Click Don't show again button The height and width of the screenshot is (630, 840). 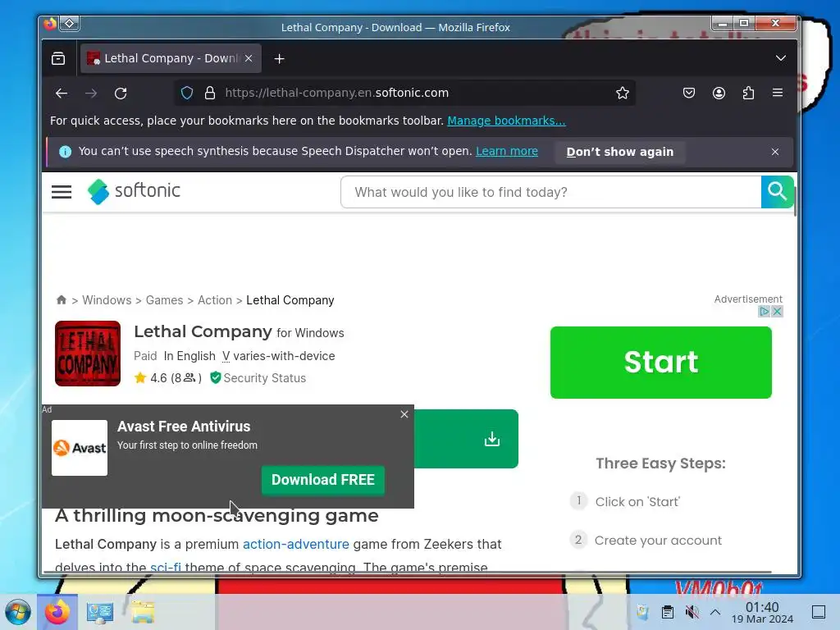click(620, 152)
